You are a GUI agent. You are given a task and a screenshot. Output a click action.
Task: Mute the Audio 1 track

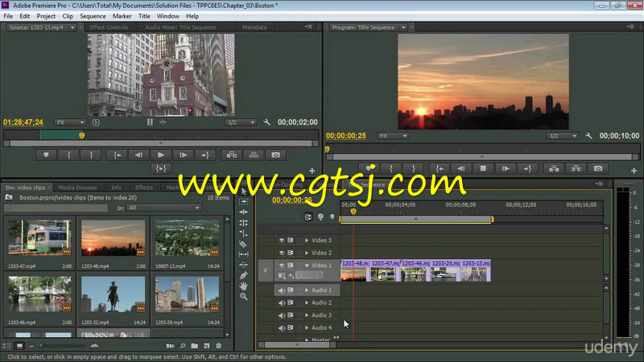pos(282,290)
